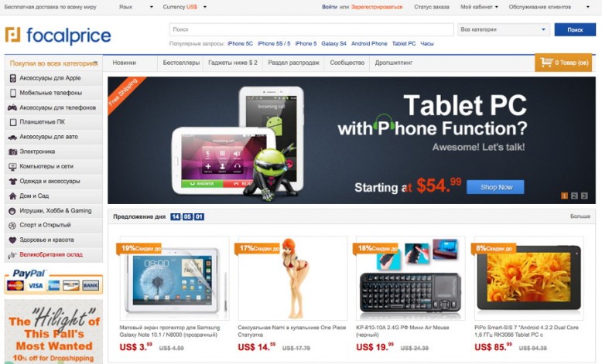Click the mobile phones category icon
The height and width of the screenshot is (364, 602).
tap(13, 93)
